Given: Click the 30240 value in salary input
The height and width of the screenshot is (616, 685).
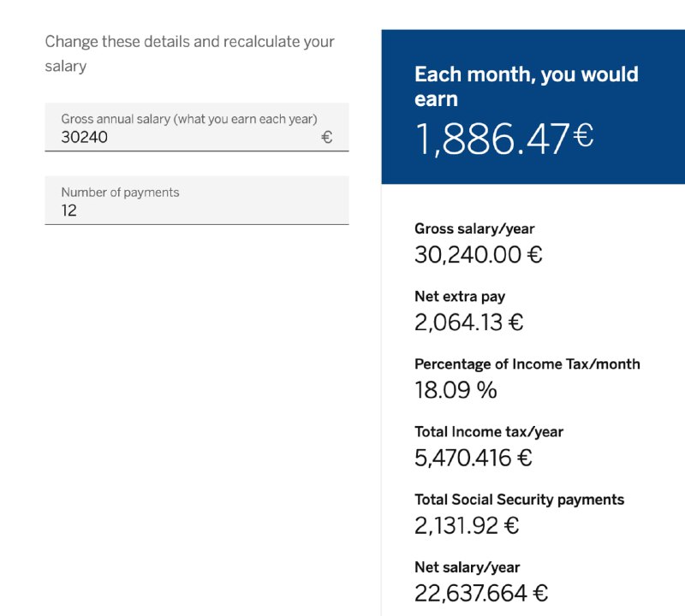Looking at the screenshot, I should pos(84,137).
